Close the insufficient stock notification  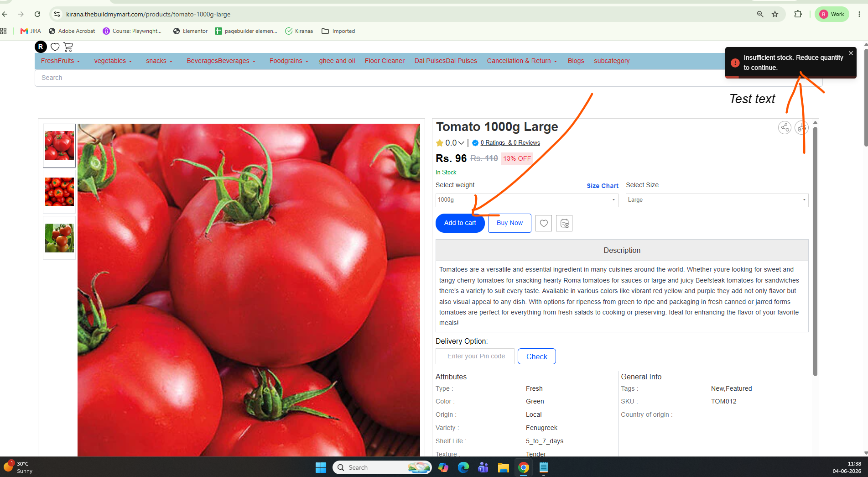pyautogui.click(x=851, y=53)
